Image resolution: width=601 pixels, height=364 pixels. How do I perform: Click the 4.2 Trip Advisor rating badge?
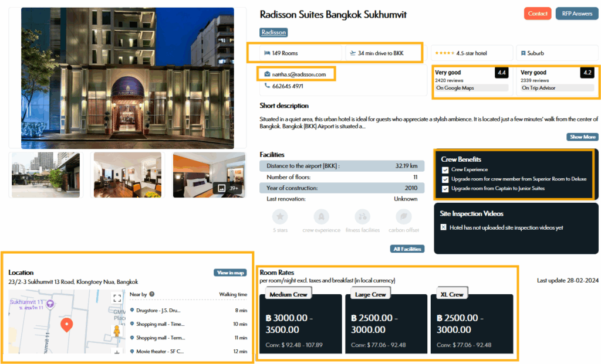pos(587,72)
